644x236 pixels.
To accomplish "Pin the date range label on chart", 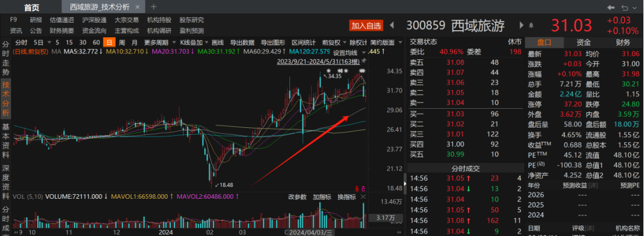I will tap(363, 61).
